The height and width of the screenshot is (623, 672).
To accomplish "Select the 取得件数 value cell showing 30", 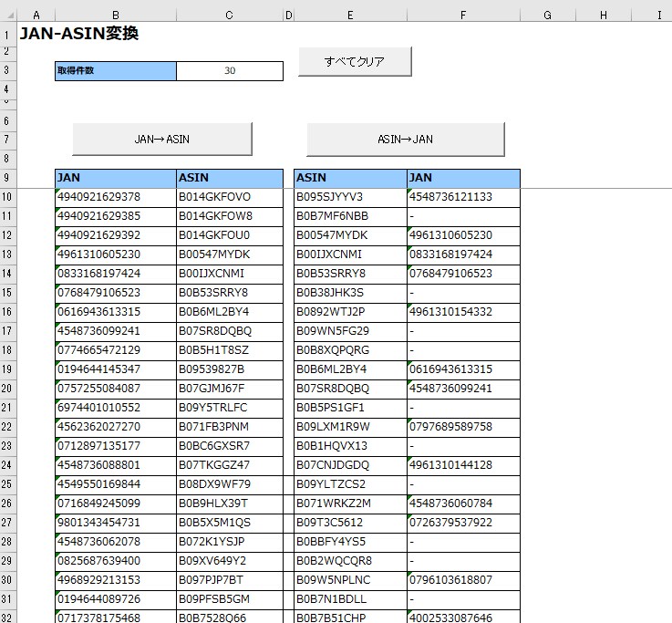I will pyautogui.click(x=230, y=71).
